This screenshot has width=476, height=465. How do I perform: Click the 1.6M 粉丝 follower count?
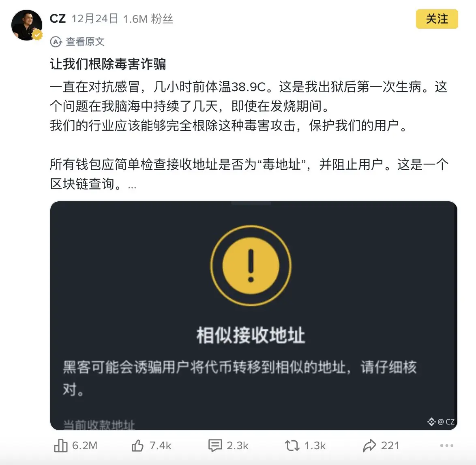tap(148, 19)
